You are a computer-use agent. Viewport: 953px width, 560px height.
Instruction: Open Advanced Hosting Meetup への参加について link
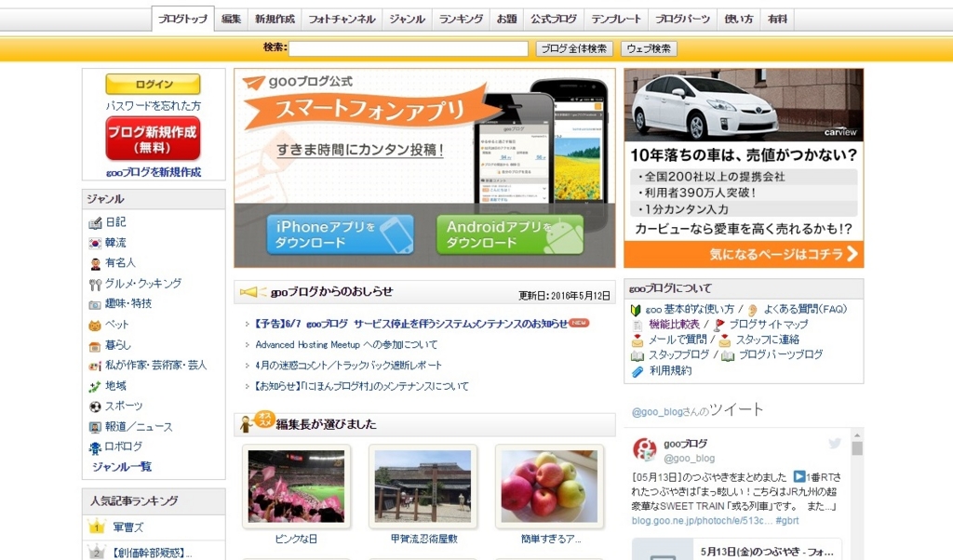click(346, 344)
